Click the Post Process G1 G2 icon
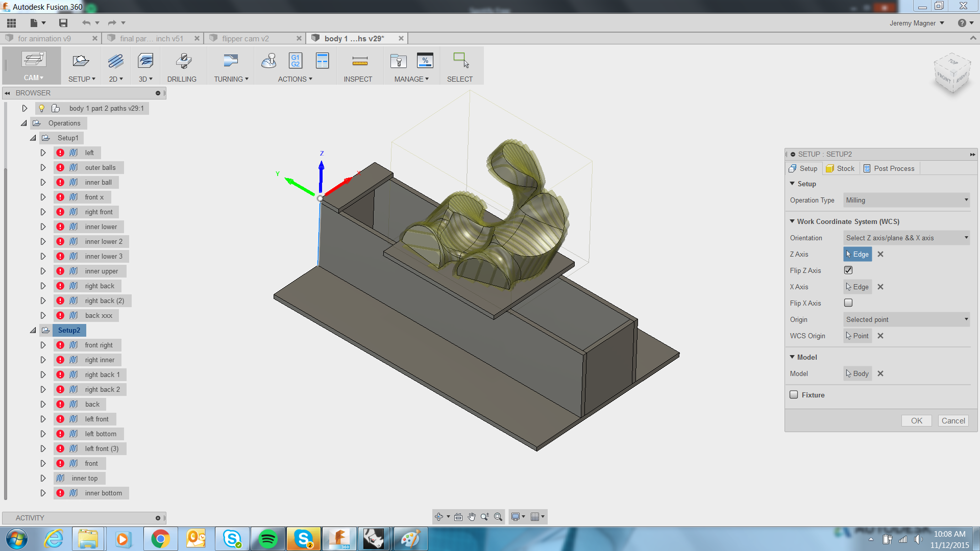This screenshot has width=980, height=551. pyautogui.click(x=296, y=61)
